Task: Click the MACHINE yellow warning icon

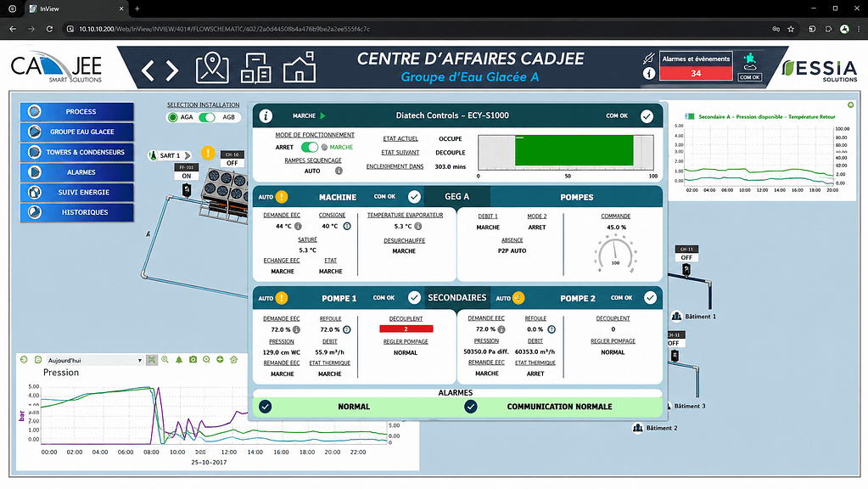Action: [281, 197]
